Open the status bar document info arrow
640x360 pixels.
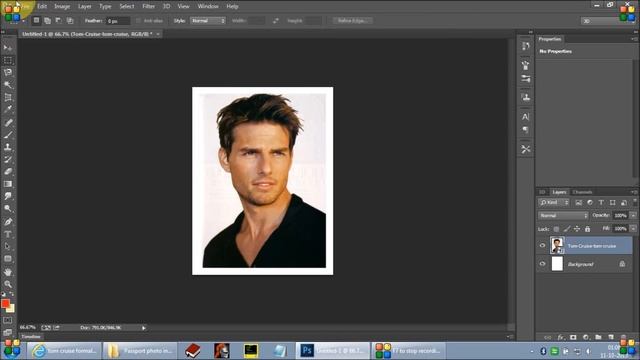click(144, 328)
